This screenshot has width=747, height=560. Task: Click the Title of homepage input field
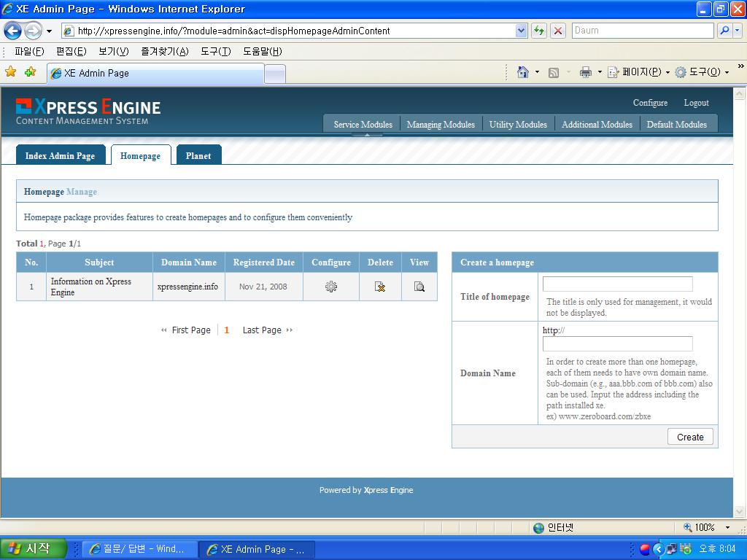click(617, 284)
